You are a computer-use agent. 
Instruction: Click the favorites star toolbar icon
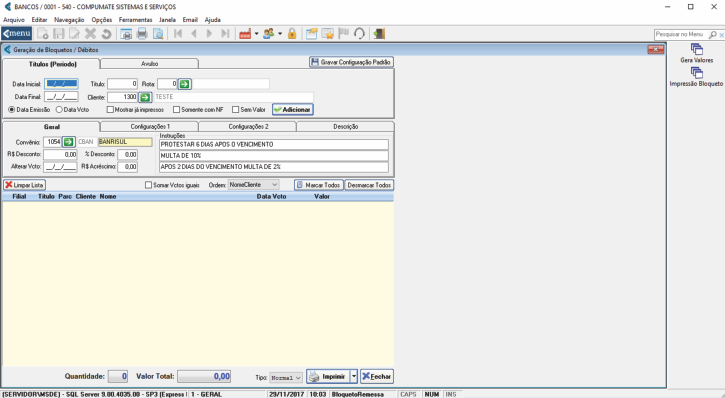coord(327,33)
